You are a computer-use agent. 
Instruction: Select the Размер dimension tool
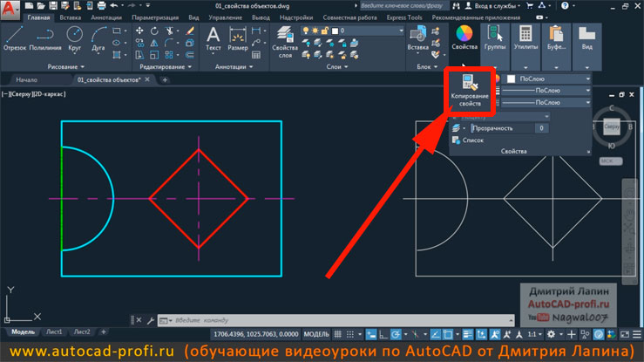click(238, 38)
